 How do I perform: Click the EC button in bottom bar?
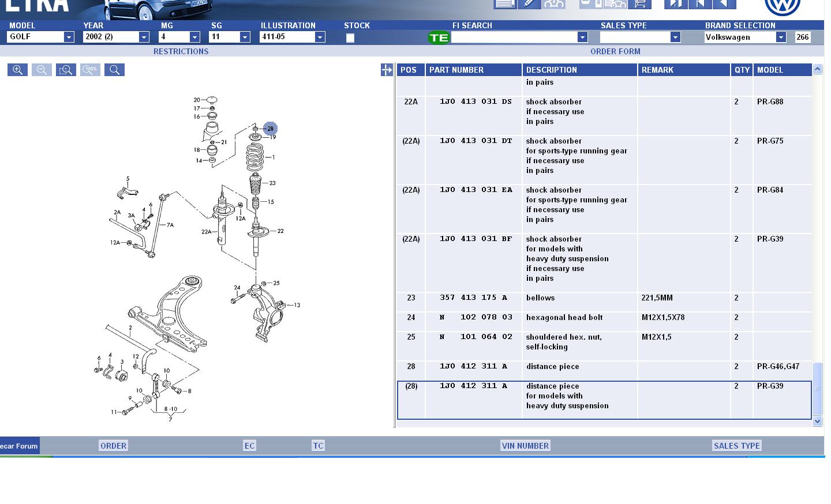click(x=249, y=446)
